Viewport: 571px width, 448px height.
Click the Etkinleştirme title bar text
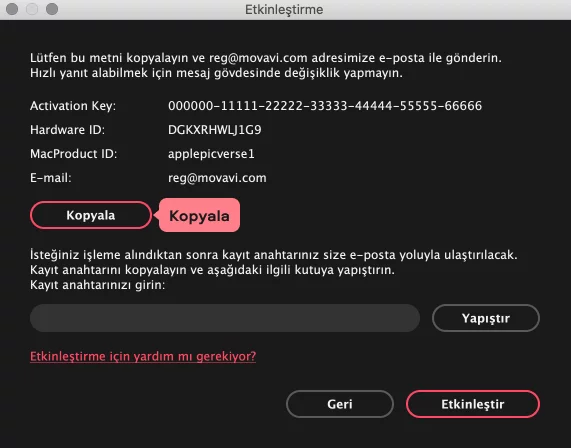coord(284,9)
